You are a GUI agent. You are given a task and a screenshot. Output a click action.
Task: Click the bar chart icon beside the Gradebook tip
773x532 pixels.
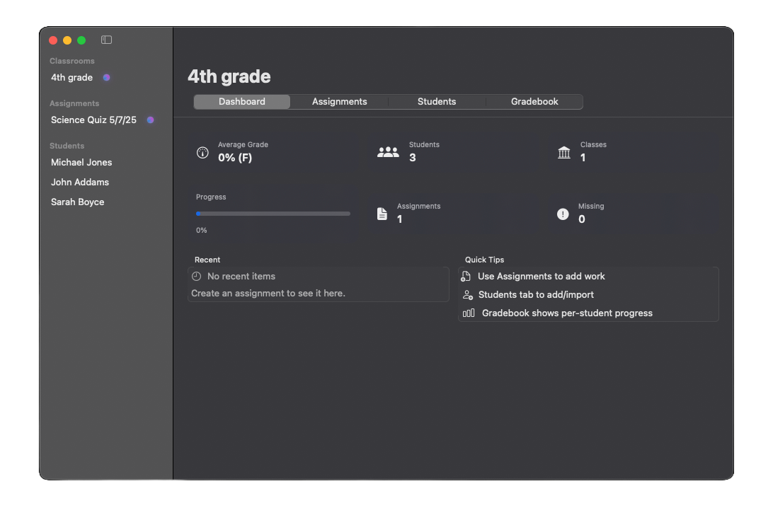click(468, 313)
